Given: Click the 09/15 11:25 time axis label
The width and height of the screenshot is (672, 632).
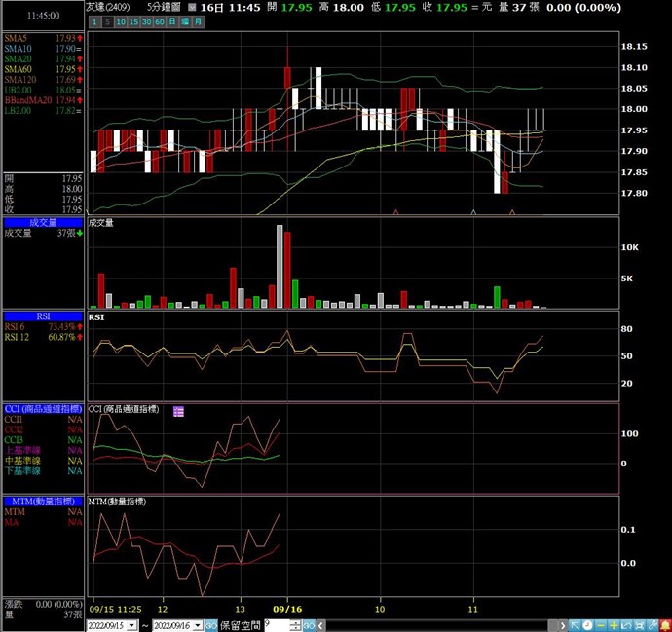Looking at the screenshot, I should 115,609.
